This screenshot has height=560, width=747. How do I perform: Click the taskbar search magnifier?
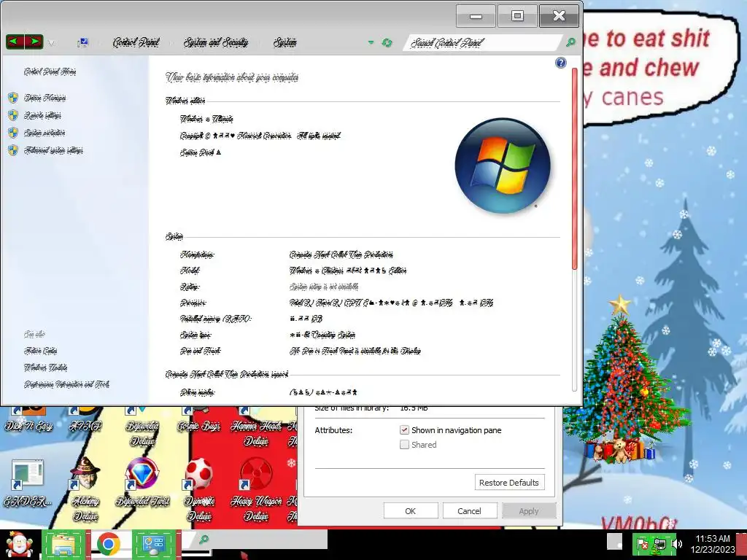click(204, 540)
